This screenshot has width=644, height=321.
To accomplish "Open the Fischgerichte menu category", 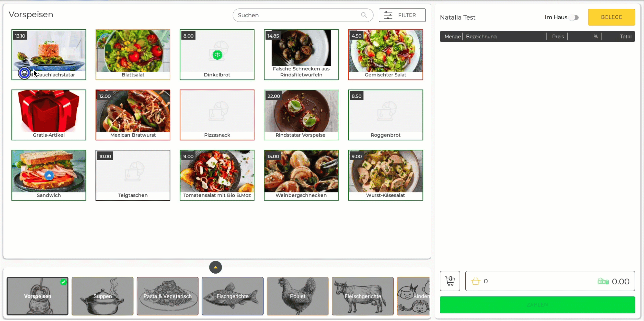I will click(x=232, y=296).
